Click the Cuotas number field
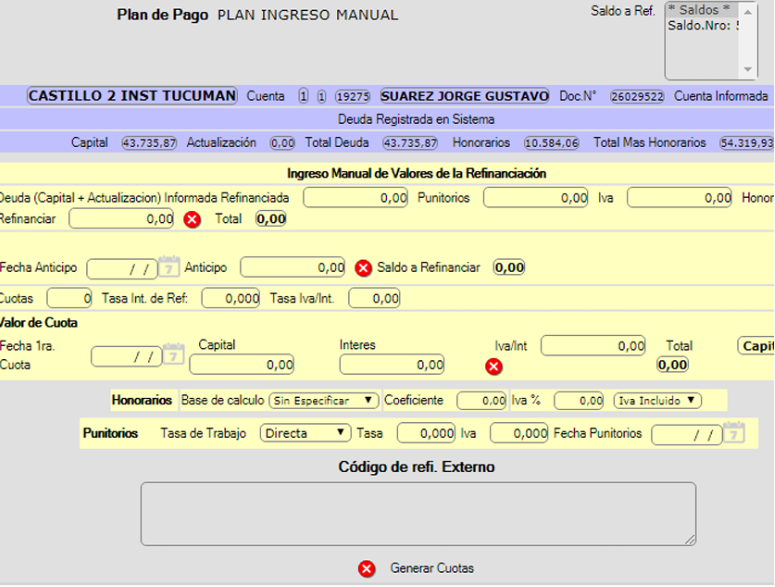Viewport: 775px width, 587px height. (x=70, y=298)
